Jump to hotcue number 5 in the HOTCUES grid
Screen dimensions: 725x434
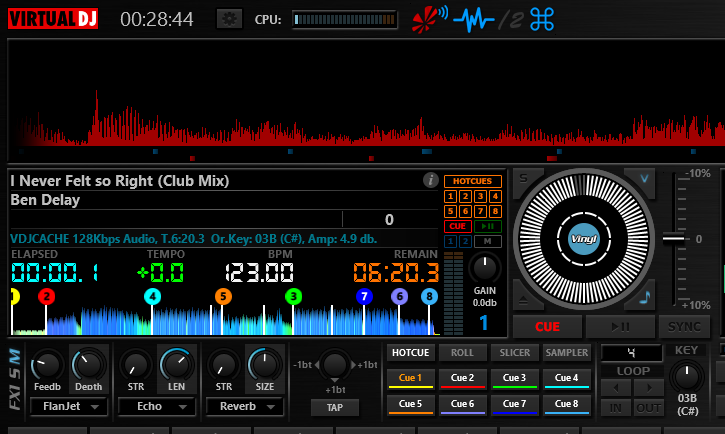[x=450, y=211]
